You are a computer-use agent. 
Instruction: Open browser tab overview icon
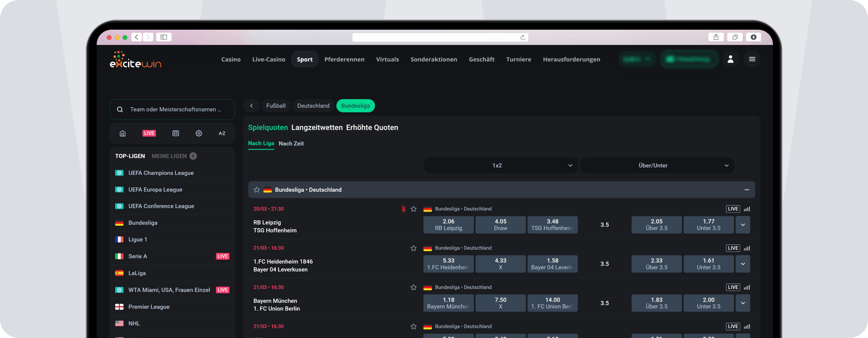[x=735, y=37]
